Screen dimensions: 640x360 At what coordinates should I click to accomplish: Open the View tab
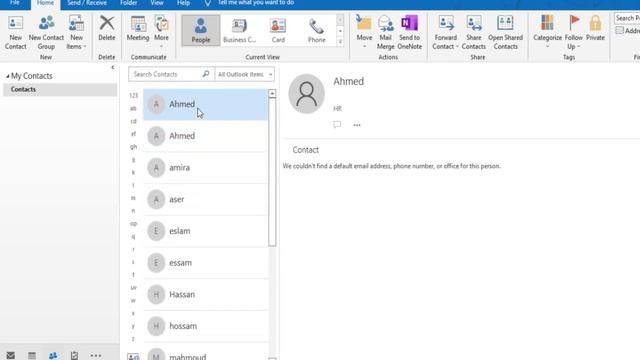[157, 3]
